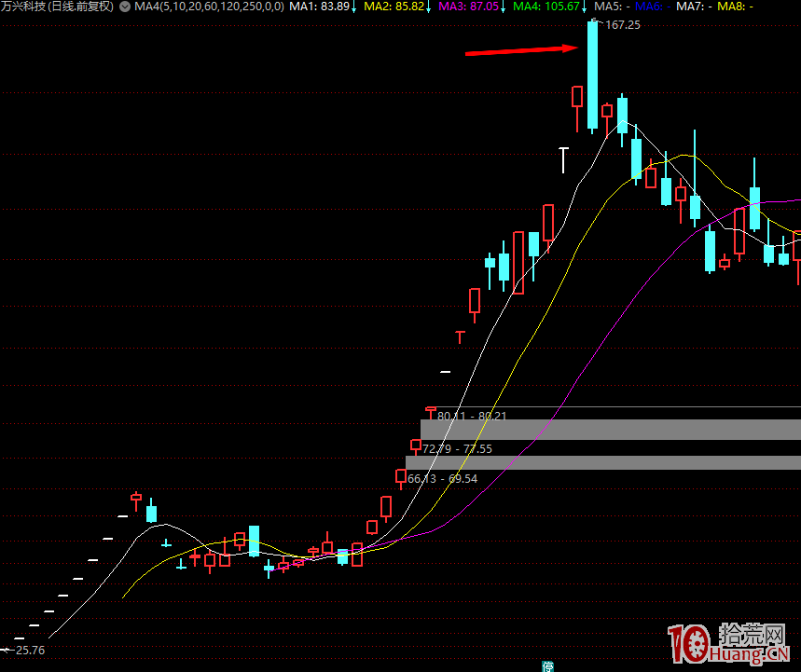Image resolution: width=801 pixels, height=672 pixels.
Task: Click the 25.76 low price label
Action: 30,650
